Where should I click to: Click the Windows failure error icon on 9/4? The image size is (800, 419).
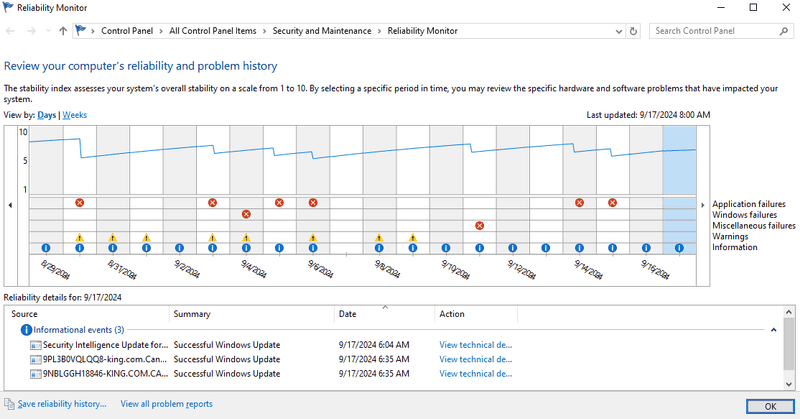(246, 214)
